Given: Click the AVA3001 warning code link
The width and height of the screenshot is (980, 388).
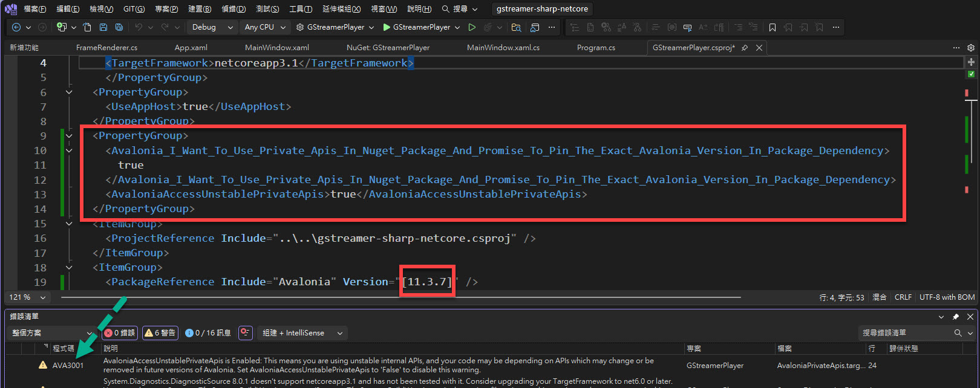Looking at the screenshot, I should tap(68, 365).
